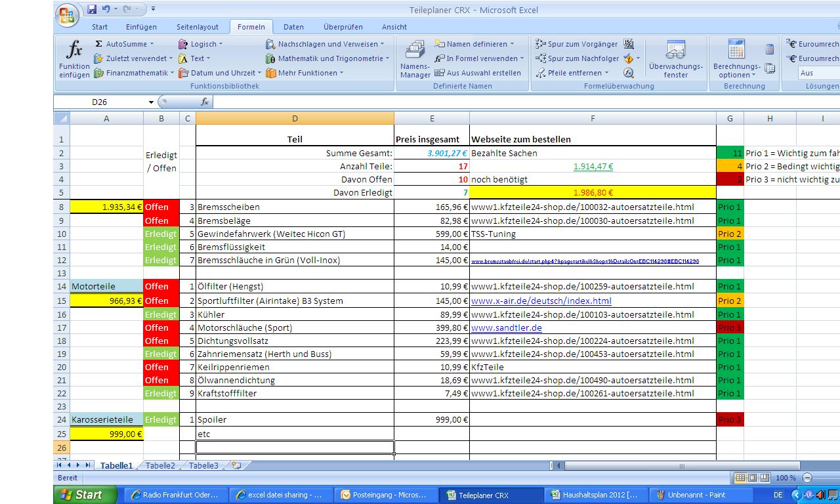Click the fx button beside formula bar

pyautogui.click(x=205, y=102)
